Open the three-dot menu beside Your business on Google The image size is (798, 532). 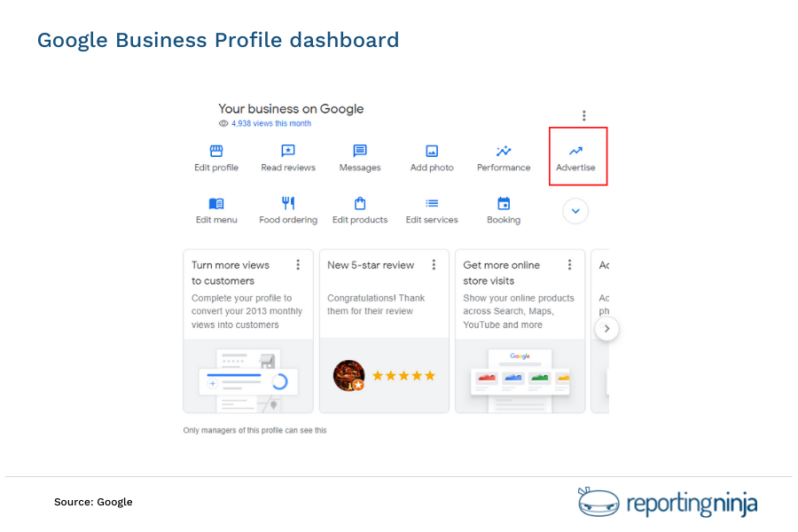click(x=583, y=115)
